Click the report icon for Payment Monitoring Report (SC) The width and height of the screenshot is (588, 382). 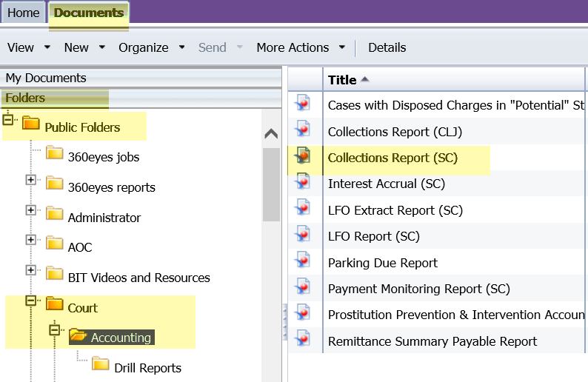303,286
